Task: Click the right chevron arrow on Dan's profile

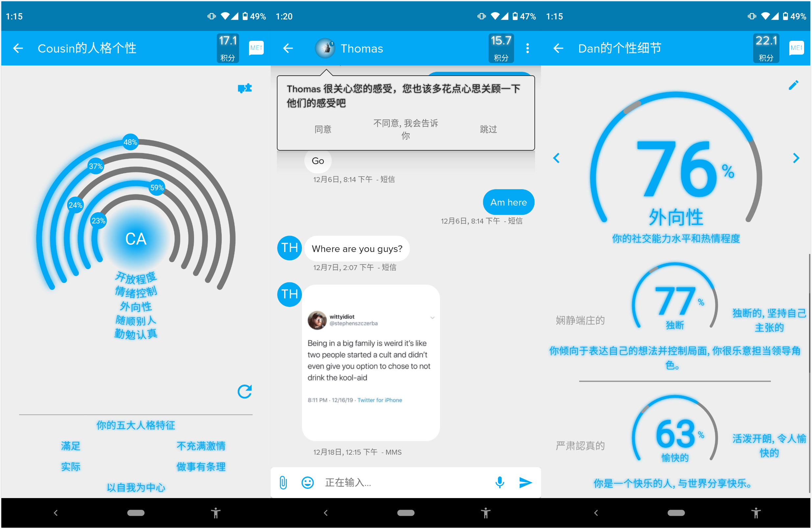Action: [x=796, y=158]
